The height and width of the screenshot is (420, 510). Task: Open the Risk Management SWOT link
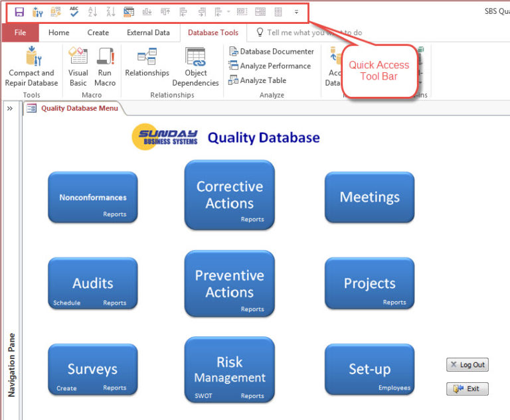click(203, 396)
